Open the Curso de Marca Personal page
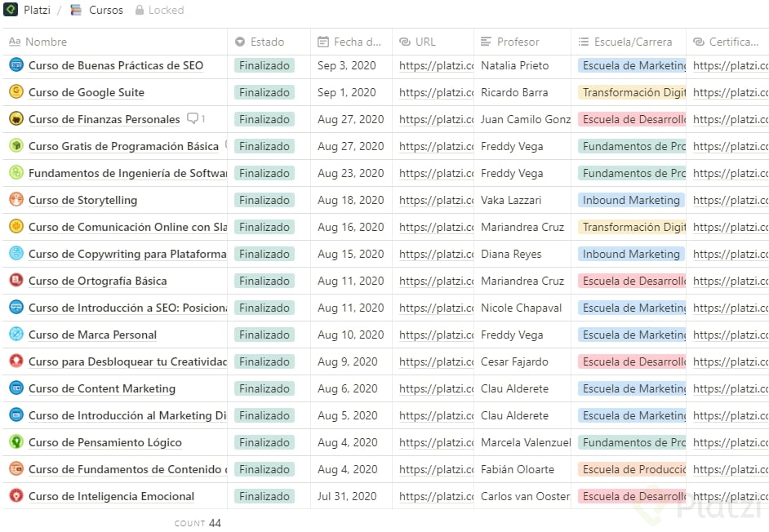This screenshot has width=769, height=532. tap(93, 335)
